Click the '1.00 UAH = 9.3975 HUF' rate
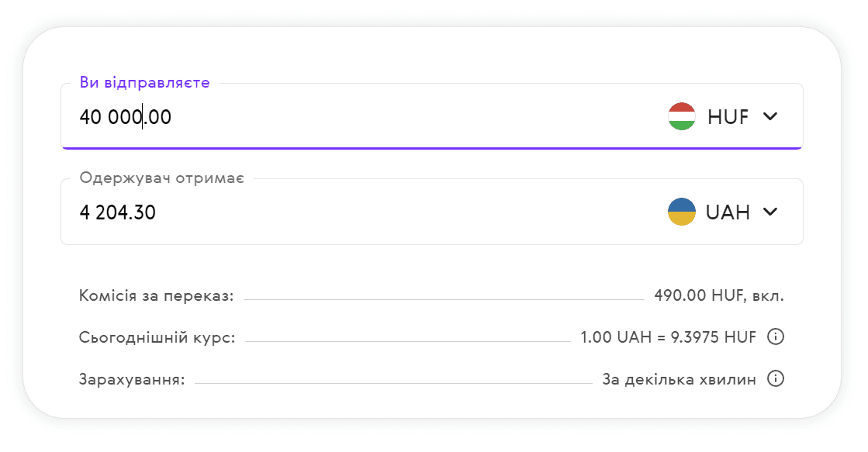The height and width of the screenshot is (452, 868). (668, 337)
